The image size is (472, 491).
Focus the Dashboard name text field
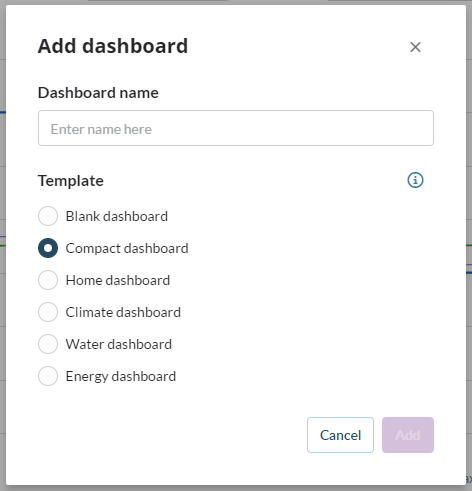coord(236,128)
